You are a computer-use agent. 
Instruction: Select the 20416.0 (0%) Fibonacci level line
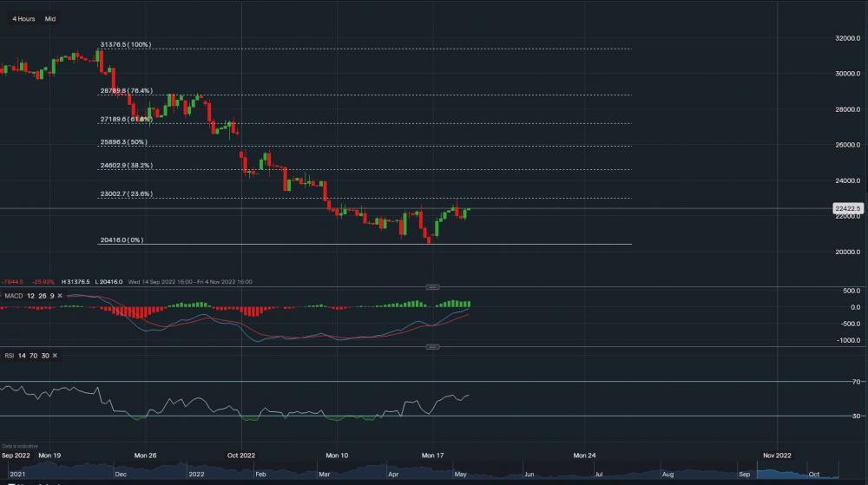pos(391,245)
